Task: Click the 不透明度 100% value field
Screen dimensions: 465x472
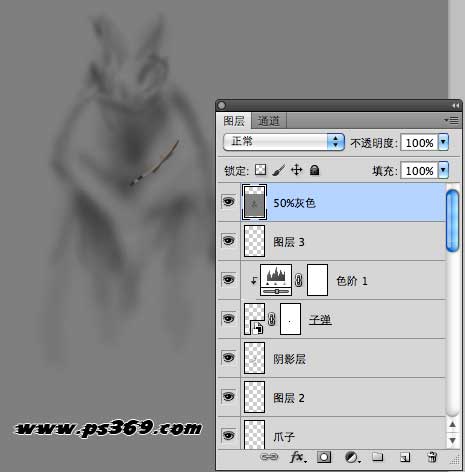Action: click(x=419, y=143)
